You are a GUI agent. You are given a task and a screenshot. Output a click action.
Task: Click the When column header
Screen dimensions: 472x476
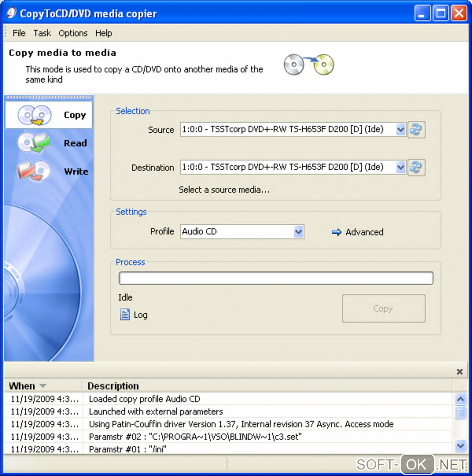point(43,386)
